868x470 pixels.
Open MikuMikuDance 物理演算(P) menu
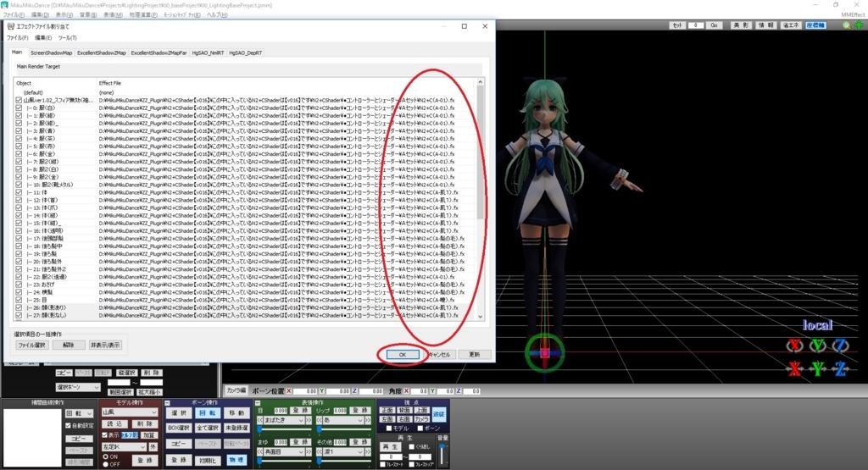click(x=143, y=15)
